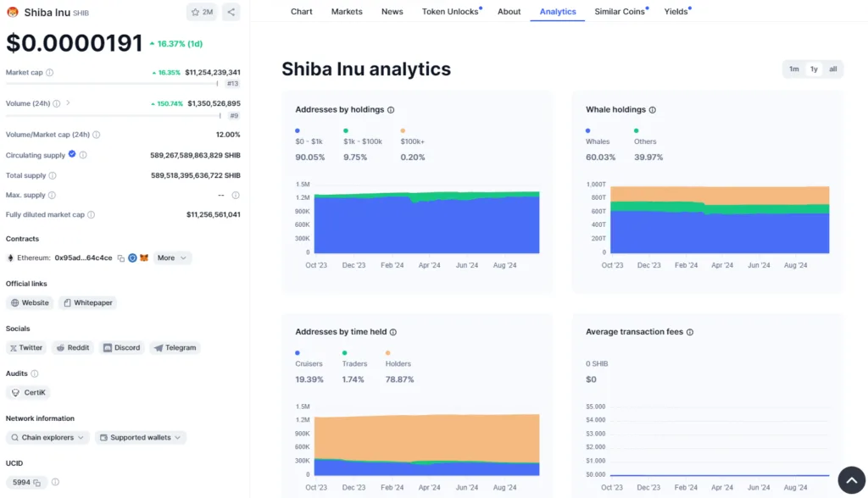Image resolution: width=868 pixels, height=498 pixels.
Task: Show Total supply info icon
Action: (x=53, y=175)
